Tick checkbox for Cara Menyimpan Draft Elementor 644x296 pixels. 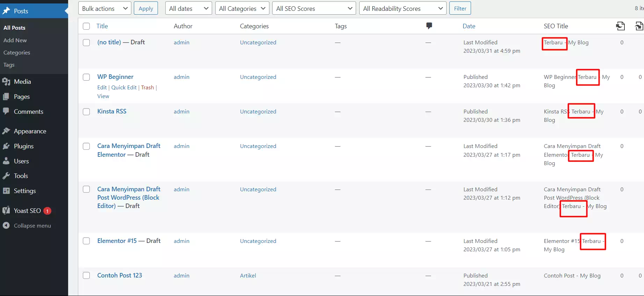[86, 146]
